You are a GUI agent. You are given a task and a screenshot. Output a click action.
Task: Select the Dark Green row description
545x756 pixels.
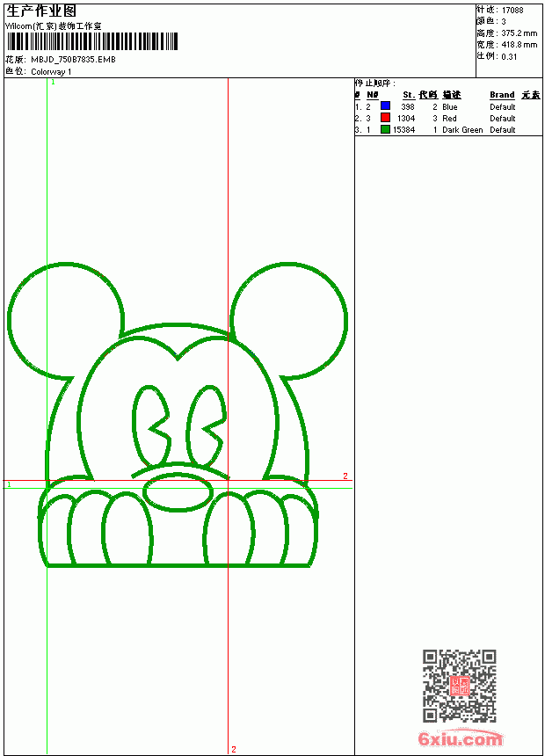click(x=462, y=130)
